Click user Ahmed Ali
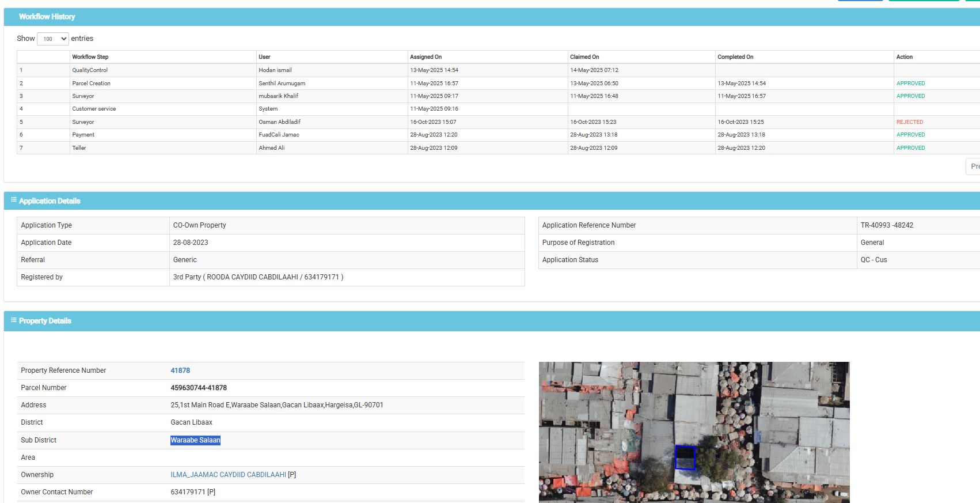980x503 pixels. coord(272,148)
